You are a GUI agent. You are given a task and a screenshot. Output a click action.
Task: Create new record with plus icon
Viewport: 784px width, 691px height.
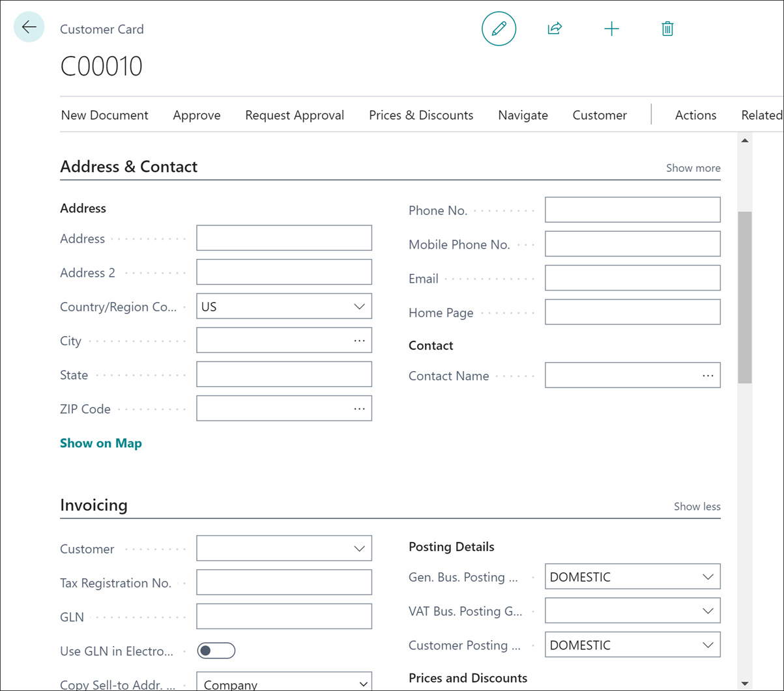(x=611, y=28)
